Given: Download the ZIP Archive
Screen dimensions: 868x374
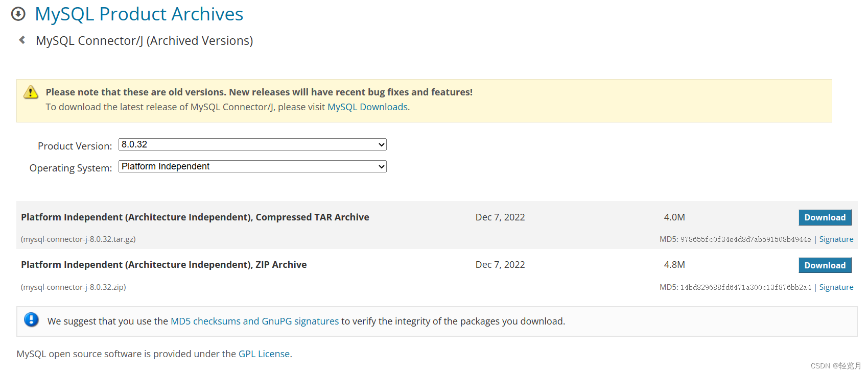Looking at the screenshot, I should 825,265.
